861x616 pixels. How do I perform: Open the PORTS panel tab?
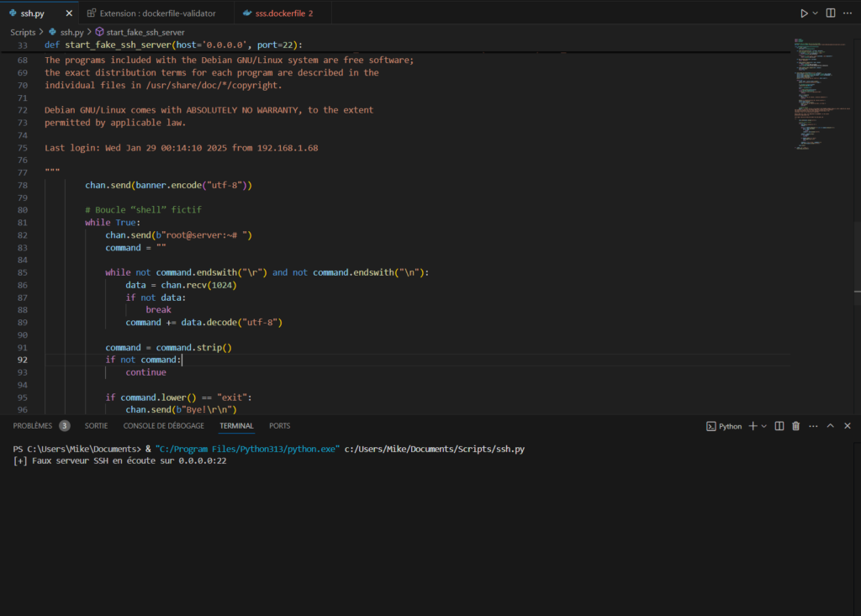pyautogui.click(x=279, y=426)
